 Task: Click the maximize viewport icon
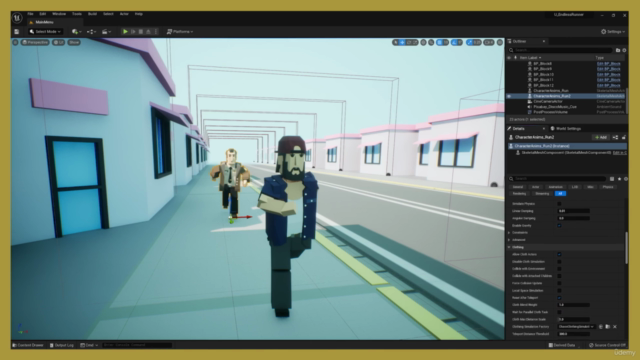click(x=500, y=42)
